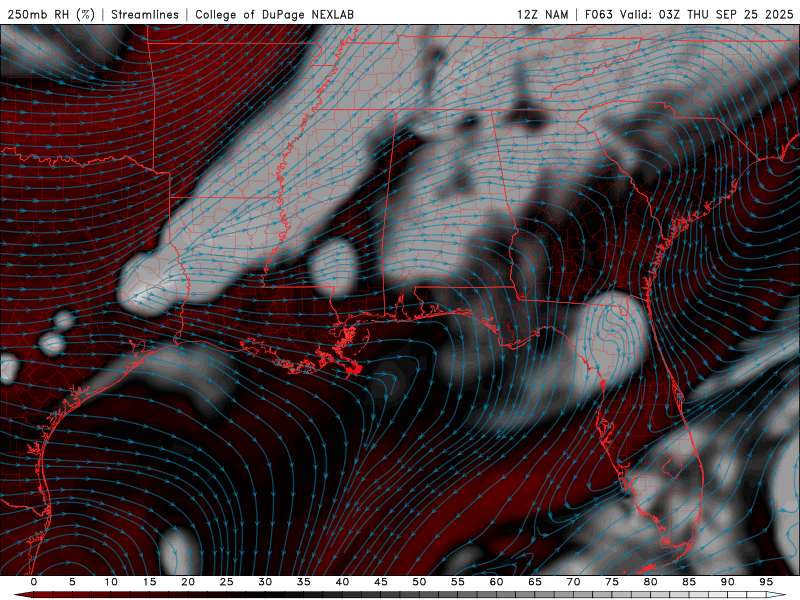Click the colorbar label '30'
This screenshot has height=600, width=800.
point(265,582)
